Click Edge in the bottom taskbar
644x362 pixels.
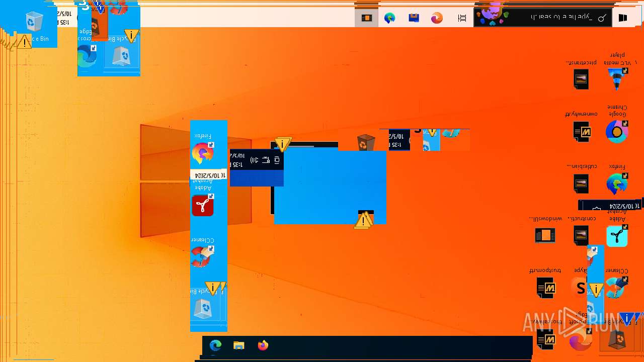click(x=215, y=345)
